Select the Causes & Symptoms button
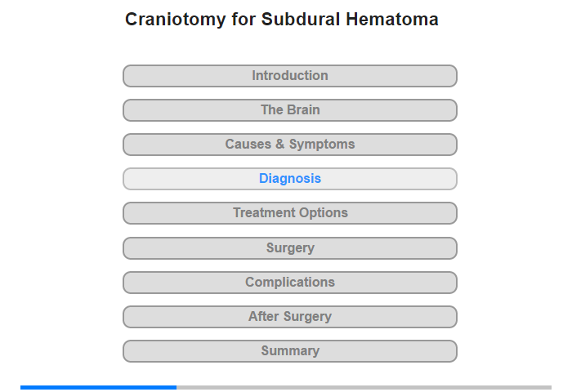The image size is (572, 392). point(289,145)
